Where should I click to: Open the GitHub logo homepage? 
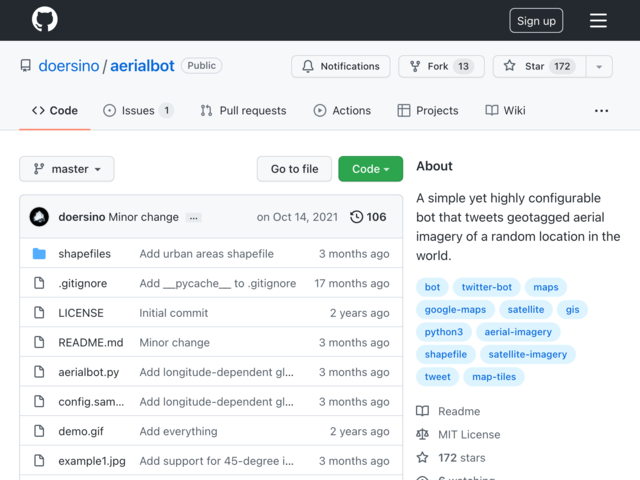44,19
